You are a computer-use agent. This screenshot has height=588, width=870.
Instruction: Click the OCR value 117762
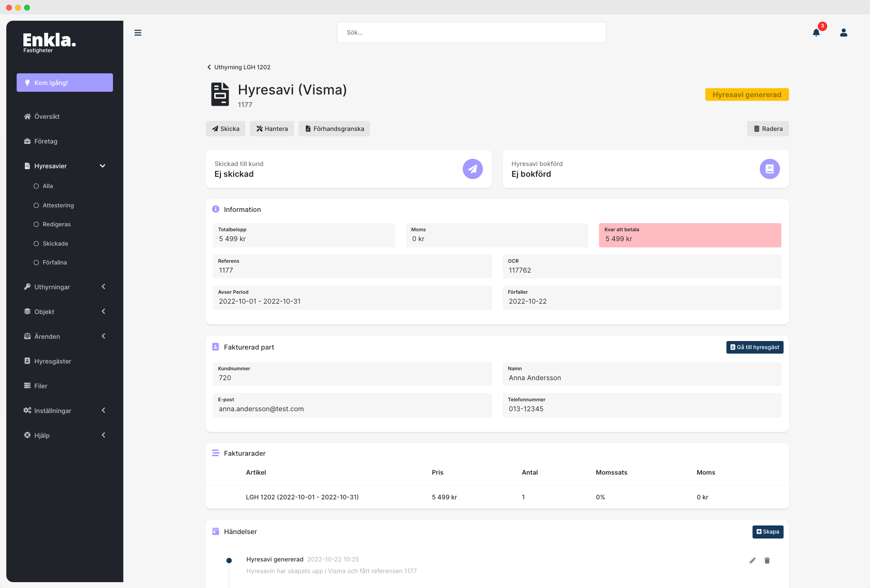click(520, 270)
